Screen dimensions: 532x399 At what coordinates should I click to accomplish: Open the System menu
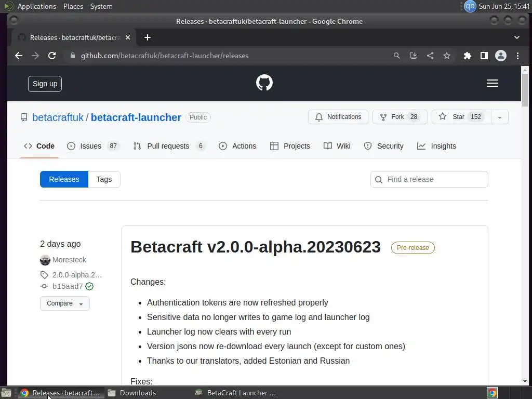click(x=101, y=6)
